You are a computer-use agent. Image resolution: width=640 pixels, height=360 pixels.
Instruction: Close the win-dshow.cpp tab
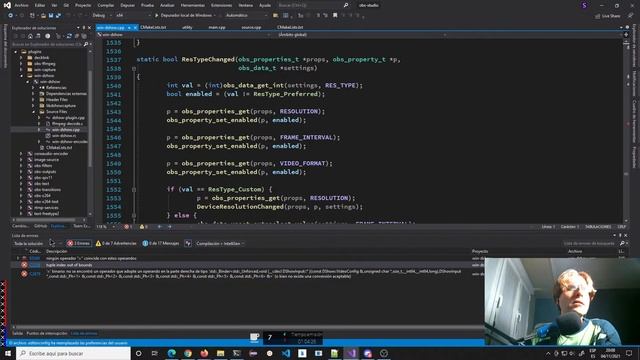135,27
